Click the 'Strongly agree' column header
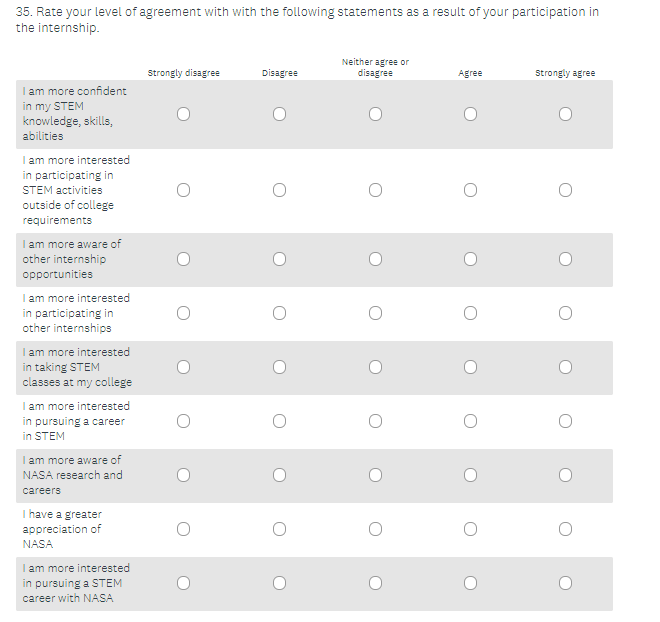 point(565,73)
